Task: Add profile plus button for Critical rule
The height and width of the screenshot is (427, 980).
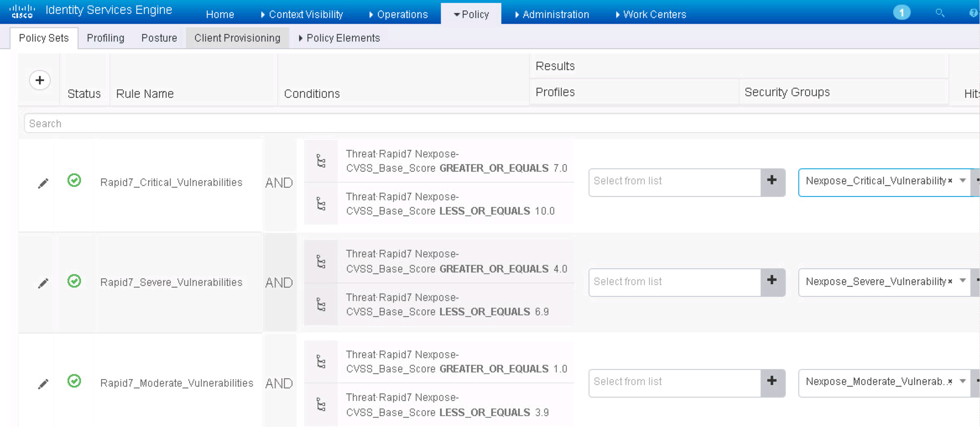Action: (772, 181)
